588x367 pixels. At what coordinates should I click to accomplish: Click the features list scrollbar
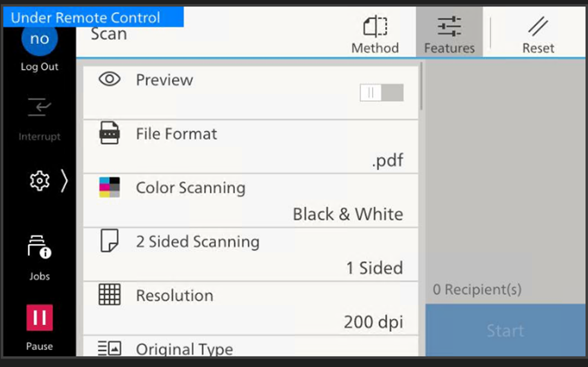pyautogui.click(x=421, y=88)
